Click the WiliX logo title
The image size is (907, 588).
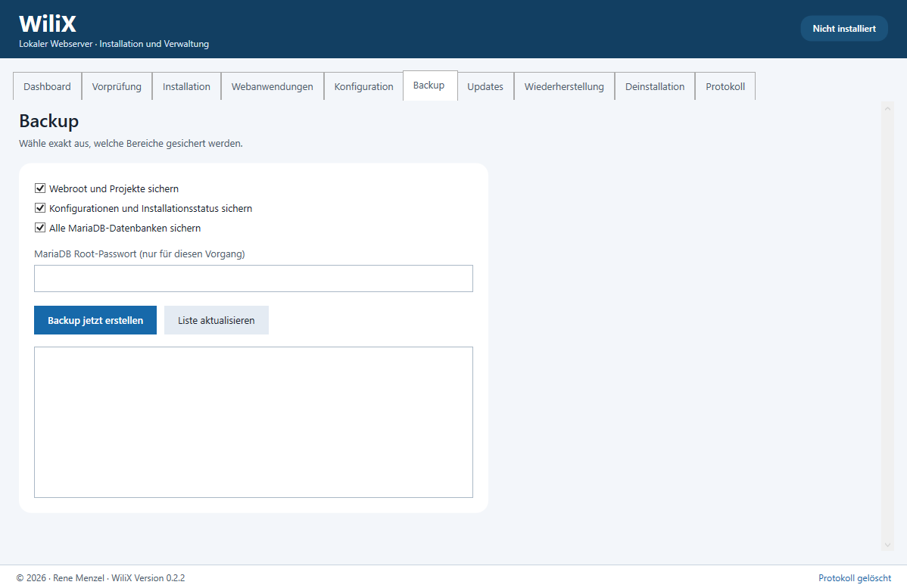click(48, 23)
